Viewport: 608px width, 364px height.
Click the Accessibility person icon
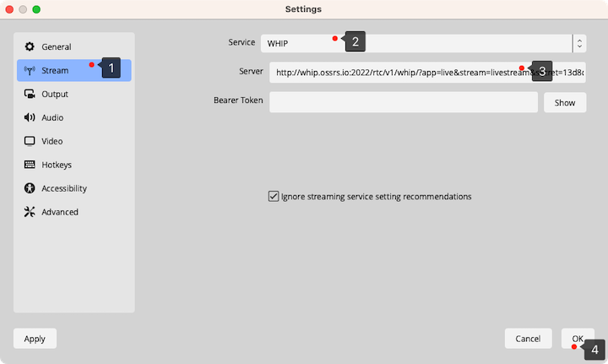point(30,189)
